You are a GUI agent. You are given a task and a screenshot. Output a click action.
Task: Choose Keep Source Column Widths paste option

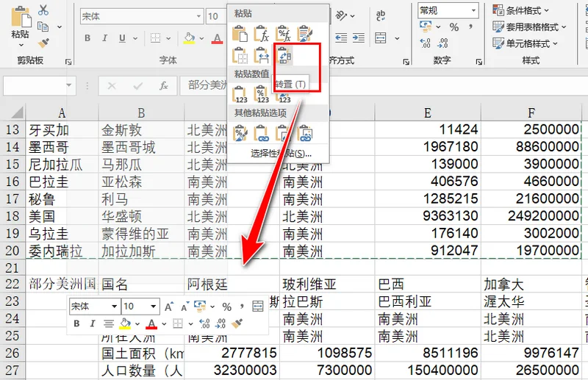(262, 56)
